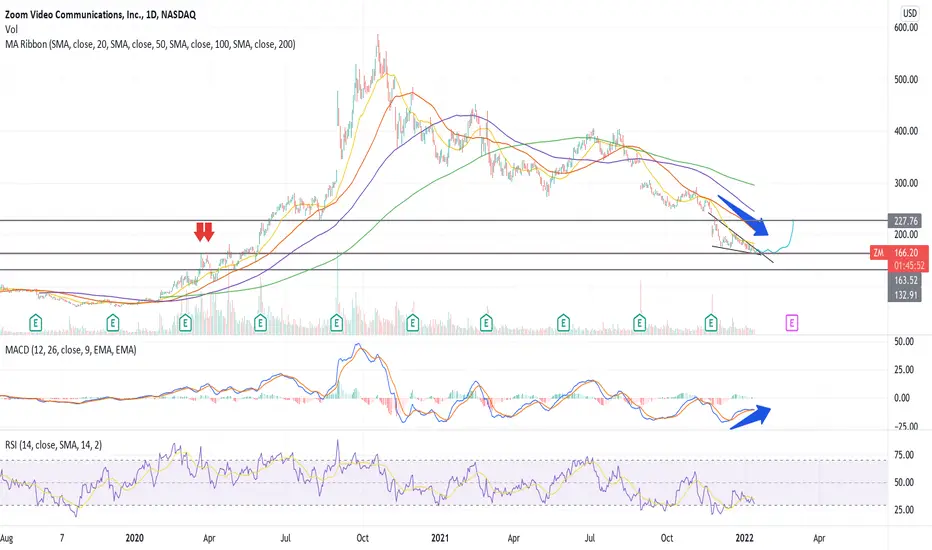Viewport: 932px width, 550px height.
Task: Click 300.00 on the price axis
Action: pyautogui.click(x=906, y=183)
